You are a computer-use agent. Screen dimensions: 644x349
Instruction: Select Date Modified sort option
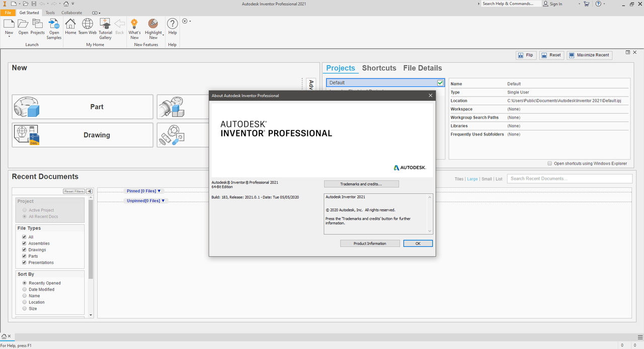(x=24, y=290)
